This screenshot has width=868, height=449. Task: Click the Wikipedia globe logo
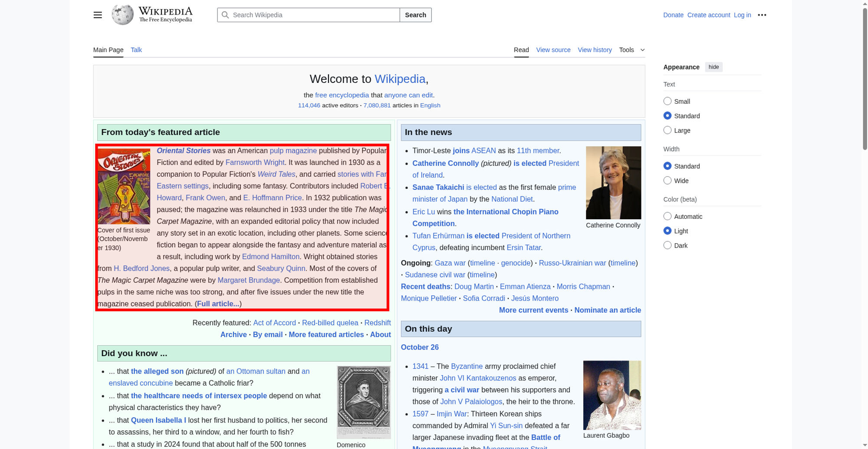122,15
